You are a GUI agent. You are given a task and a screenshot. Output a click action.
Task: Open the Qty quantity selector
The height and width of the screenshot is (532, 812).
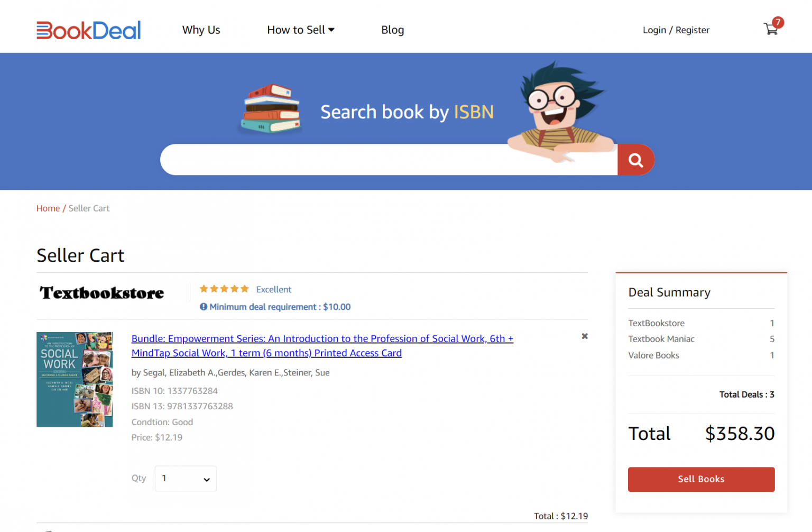click(x=186, y=478)
